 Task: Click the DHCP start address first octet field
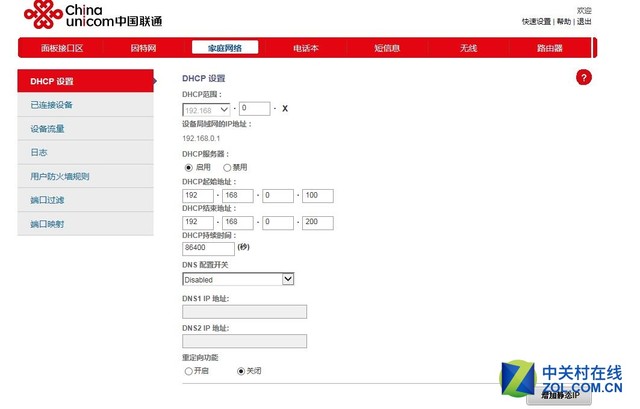click(198, 196)
